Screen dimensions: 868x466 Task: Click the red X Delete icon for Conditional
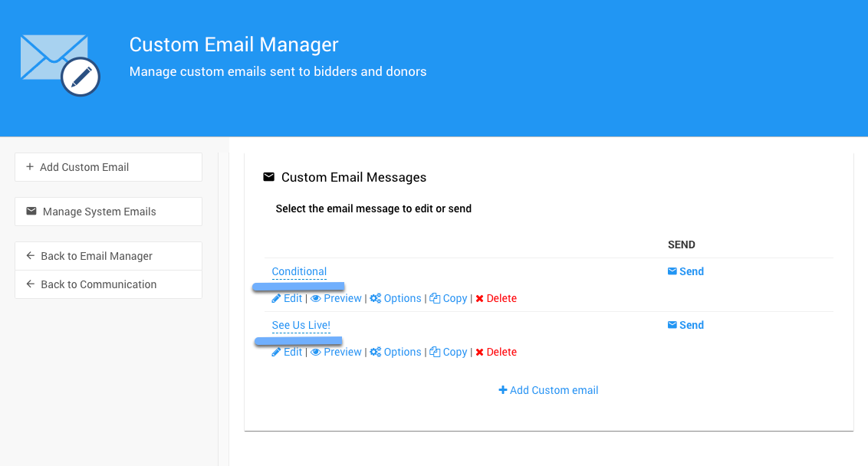(479, 298)
